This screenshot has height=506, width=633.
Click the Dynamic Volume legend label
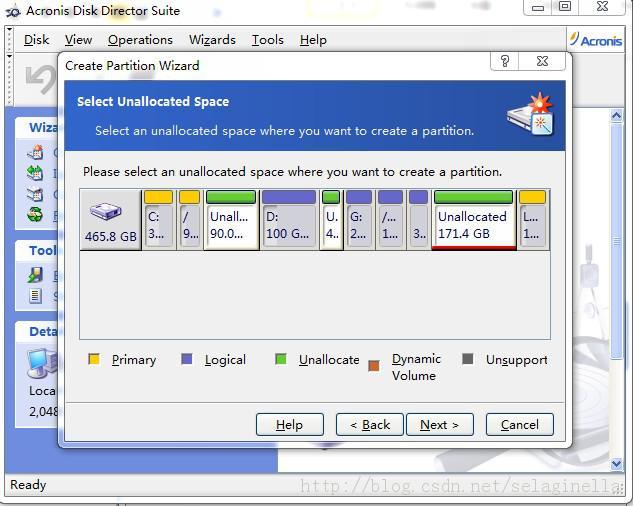416,367
